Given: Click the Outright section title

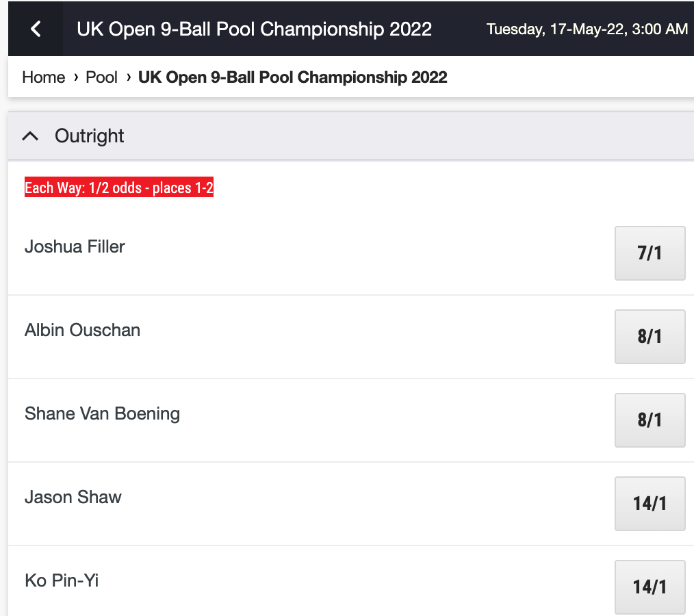Looking at the screenshot, I should point(90,136).
